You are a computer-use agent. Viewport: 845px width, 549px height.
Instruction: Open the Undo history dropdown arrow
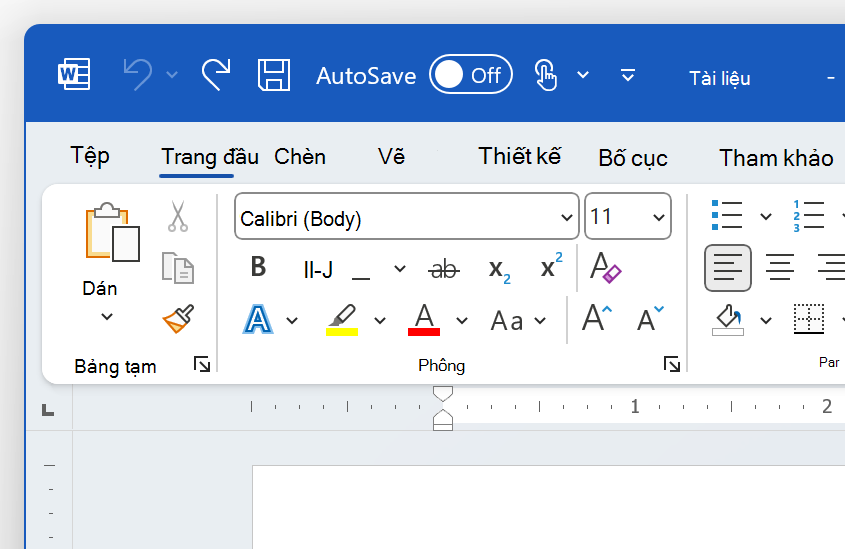coord(172,74)
